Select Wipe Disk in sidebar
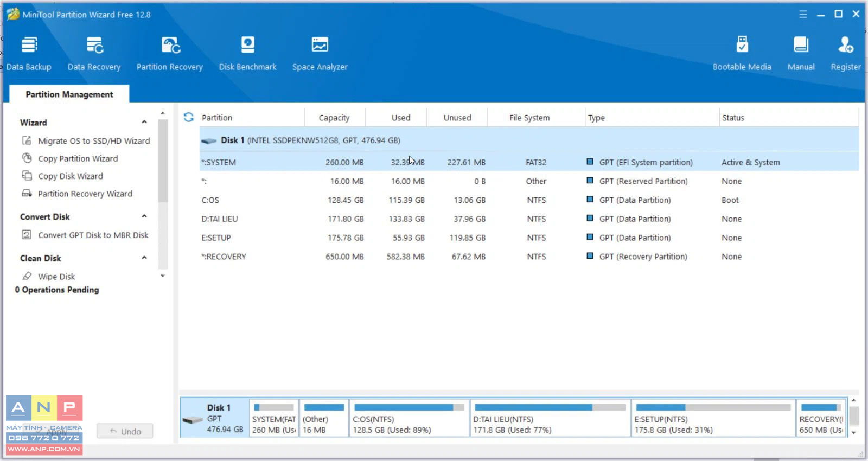The image size is (868, 461). [x=56, y=276]
